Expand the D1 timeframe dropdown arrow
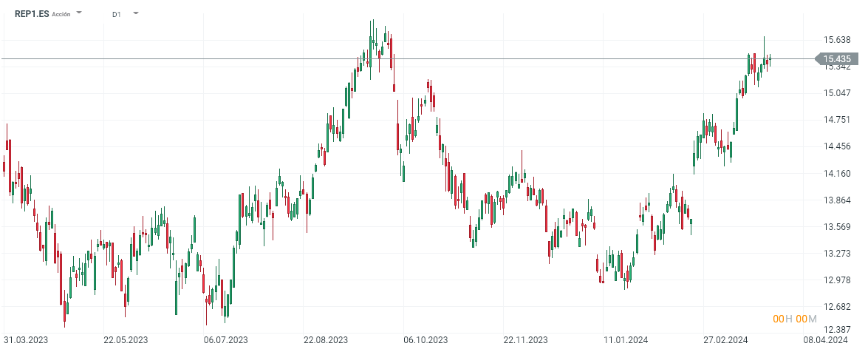This screenshot has width=868, height=352. (x=136, y=13)
